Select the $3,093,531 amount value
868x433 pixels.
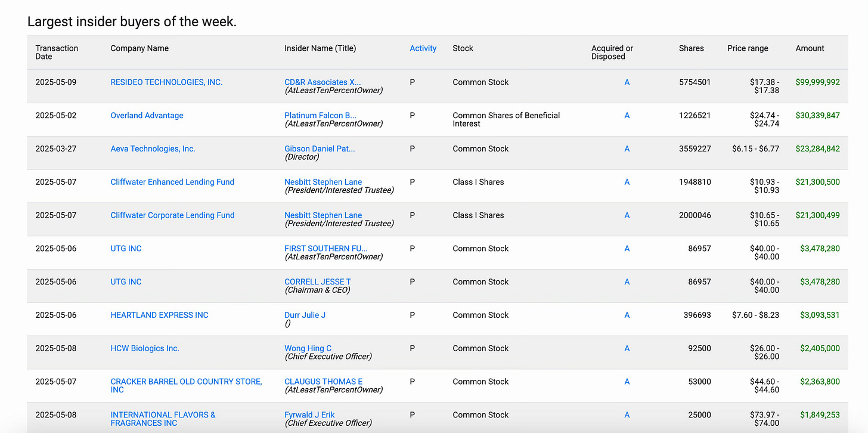click(x=820, y=315)
